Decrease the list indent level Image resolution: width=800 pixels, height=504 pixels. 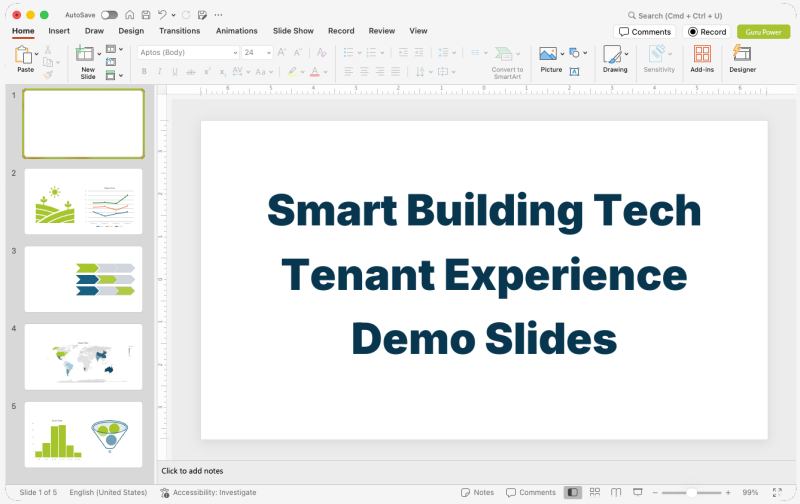403,52
